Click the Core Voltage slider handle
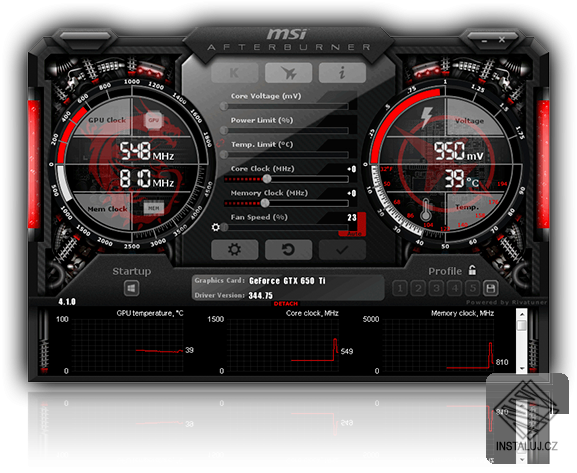This screenshot has width=577, height=473. point(224,106)
